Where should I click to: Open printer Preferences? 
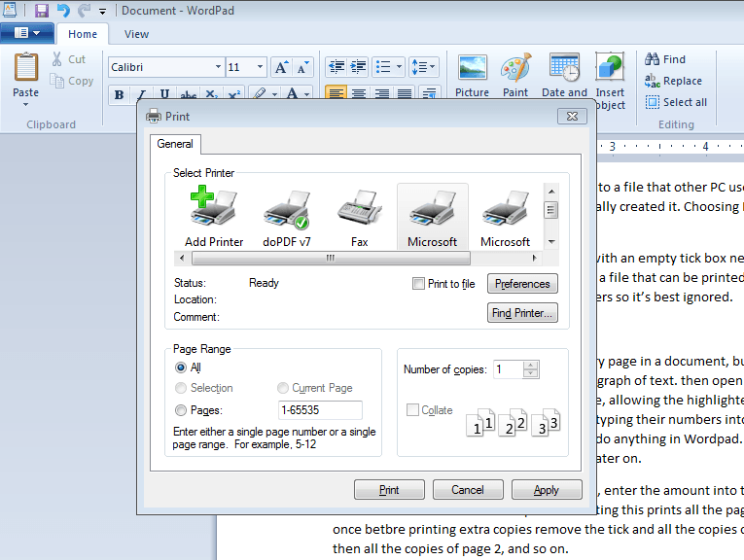522,284
